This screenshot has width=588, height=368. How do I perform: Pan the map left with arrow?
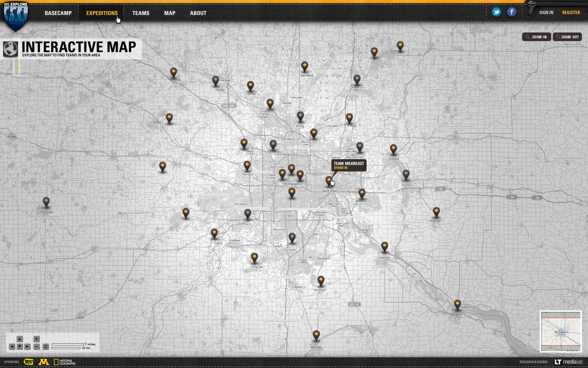(12, 347)
